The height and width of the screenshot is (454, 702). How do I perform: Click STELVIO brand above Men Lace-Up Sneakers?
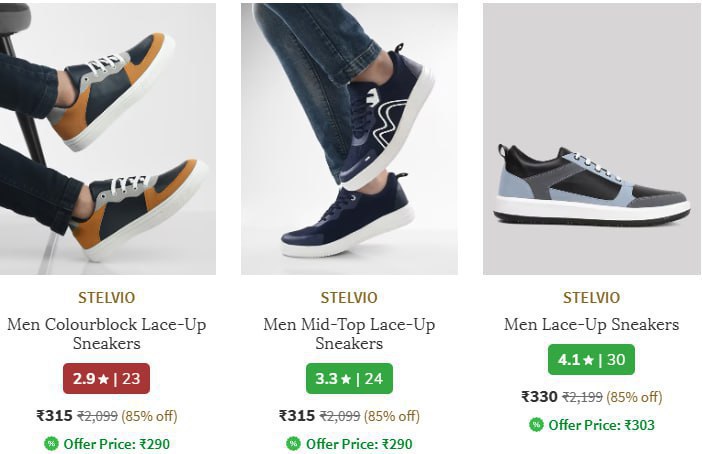(591, 297)
